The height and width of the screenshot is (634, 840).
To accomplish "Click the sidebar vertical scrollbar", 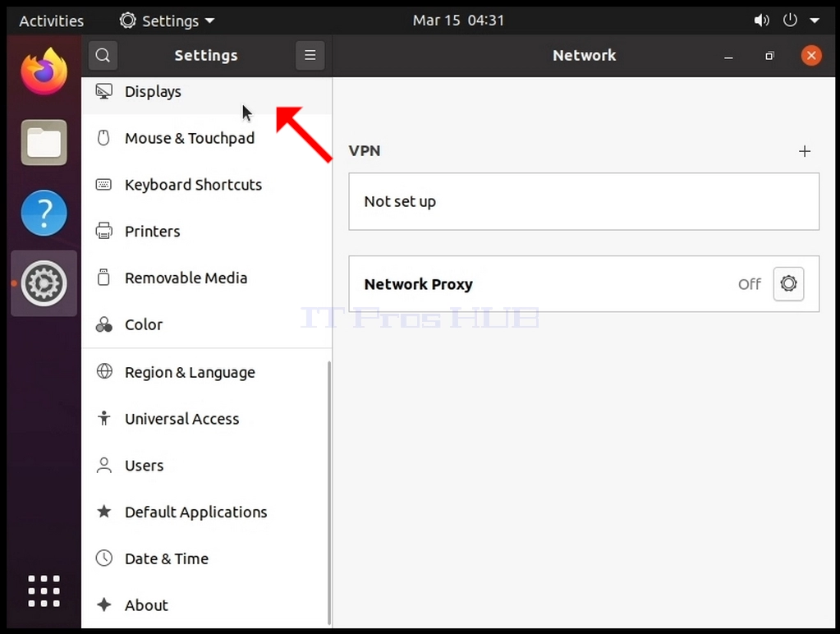I will [x=329, y=493].
